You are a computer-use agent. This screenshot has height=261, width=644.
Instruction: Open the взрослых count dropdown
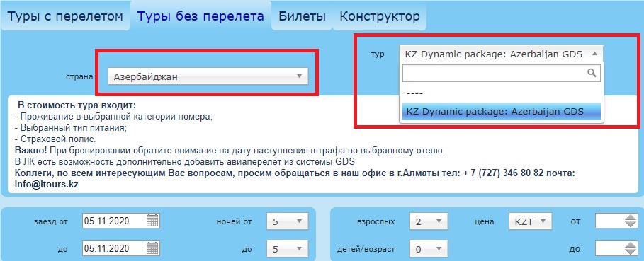(429, 221)
